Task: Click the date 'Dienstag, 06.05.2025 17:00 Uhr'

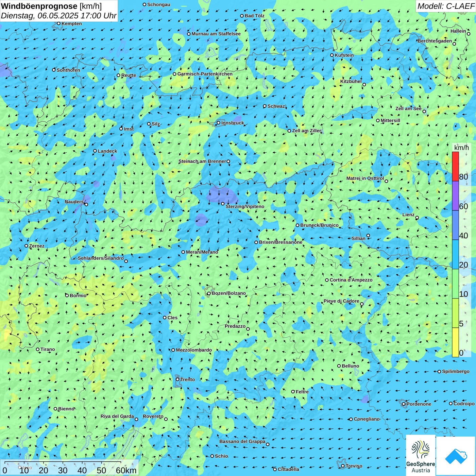Action: click(x=59, y=16)
